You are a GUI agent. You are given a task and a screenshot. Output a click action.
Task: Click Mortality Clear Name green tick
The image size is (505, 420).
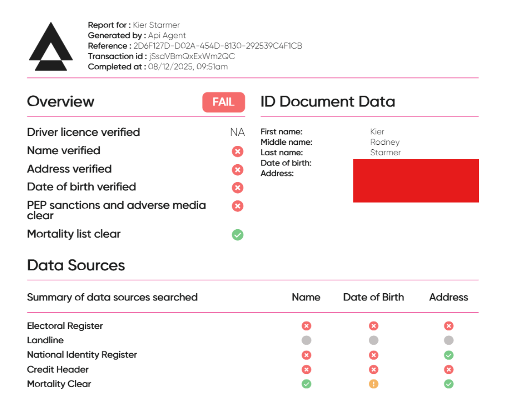pos(306,384)
